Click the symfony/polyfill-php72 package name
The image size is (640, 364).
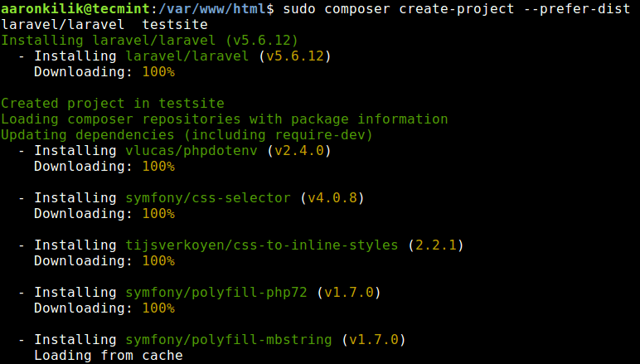click(216, 293)
